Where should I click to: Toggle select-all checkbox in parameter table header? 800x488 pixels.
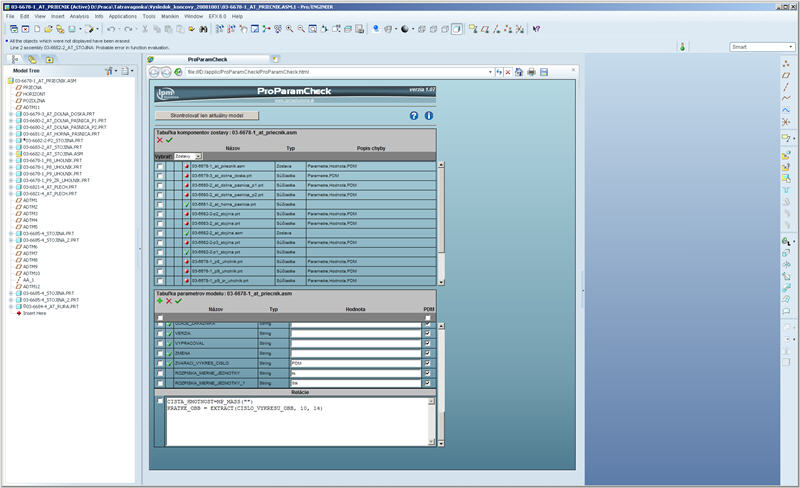(160, 318)
